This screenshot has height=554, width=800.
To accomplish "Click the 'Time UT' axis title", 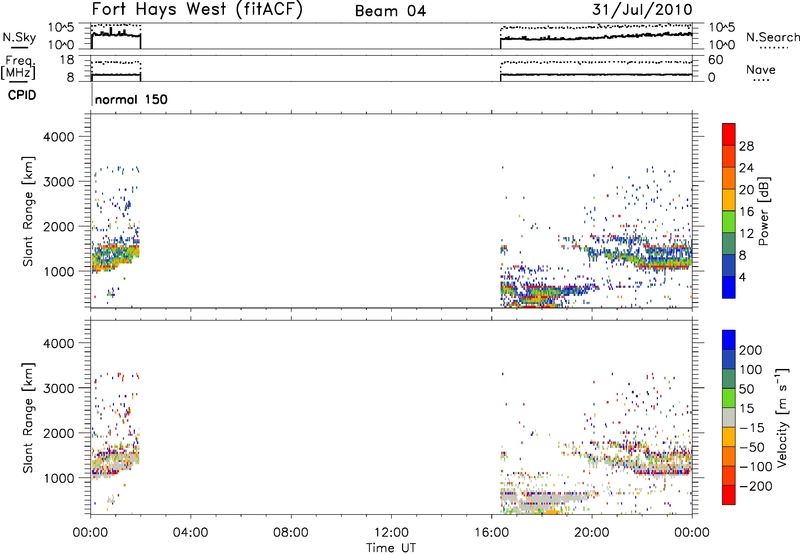I will click(391, 548).
